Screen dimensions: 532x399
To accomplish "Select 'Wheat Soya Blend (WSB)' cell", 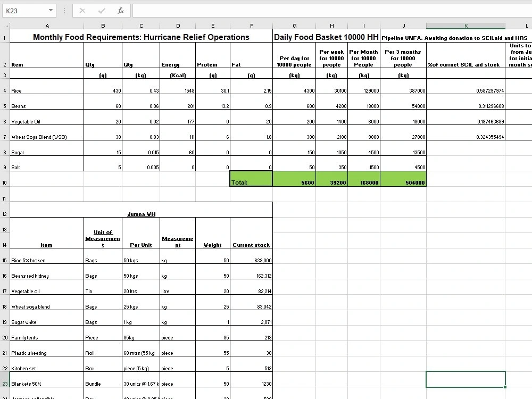I will point(47,133).
